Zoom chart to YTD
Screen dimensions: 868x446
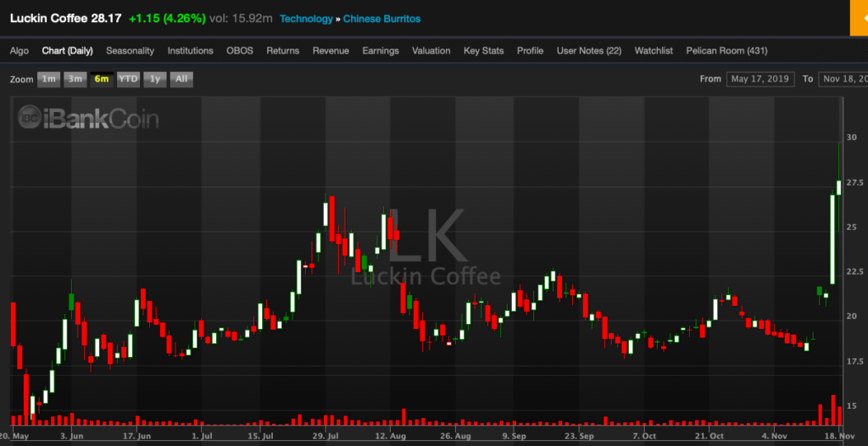tap(129, 79)
